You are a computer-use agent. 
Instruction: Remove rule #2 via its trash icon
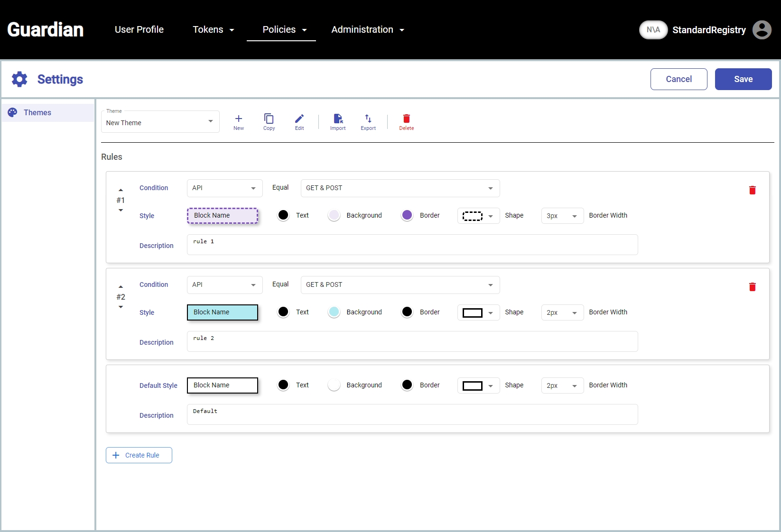coord(752,287)
